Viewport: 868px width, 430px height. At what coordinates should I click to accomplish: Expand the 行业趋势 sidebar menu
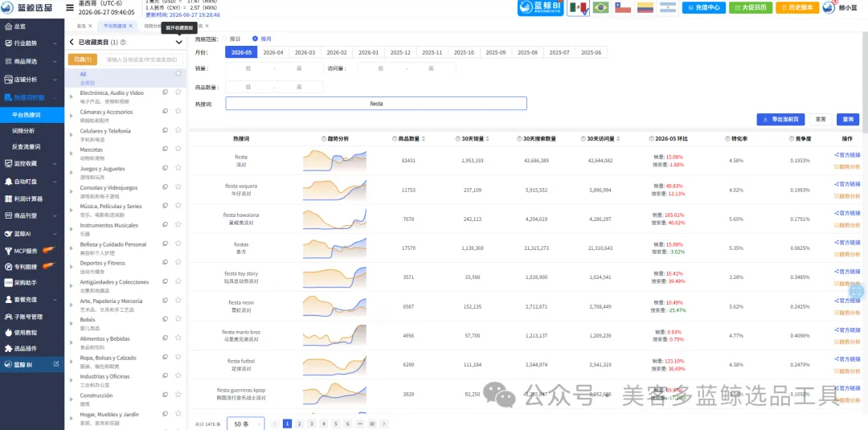click(x=32, y=43)
